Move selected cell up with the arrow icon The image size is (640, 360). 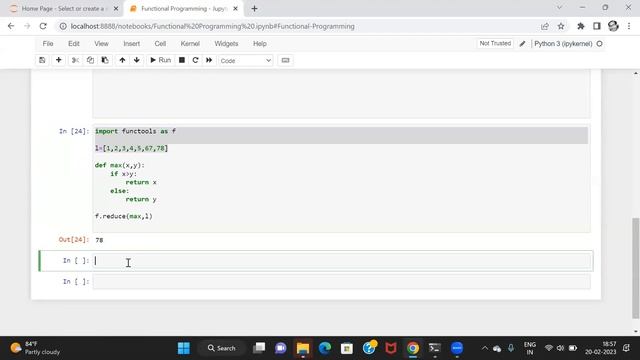point(122,60)
